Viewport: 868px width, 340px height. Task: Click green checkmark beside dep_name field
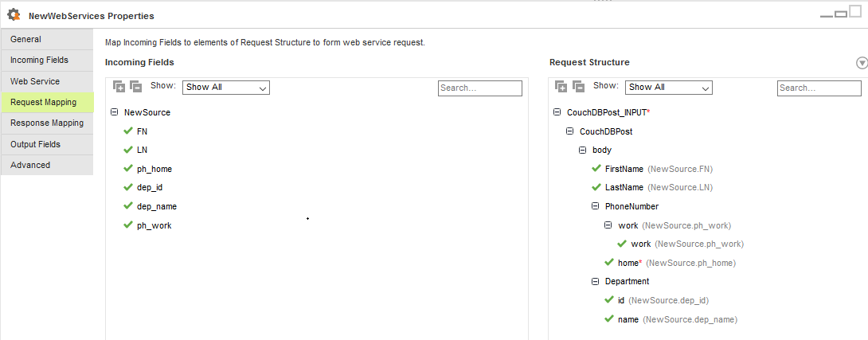(128, 206)
